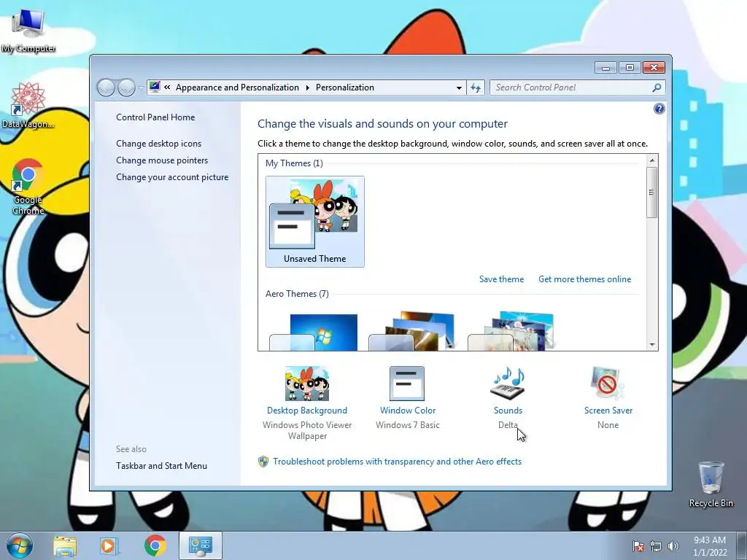
Task: Launch Windows Media Player from the taskbar
Action: 108,545
